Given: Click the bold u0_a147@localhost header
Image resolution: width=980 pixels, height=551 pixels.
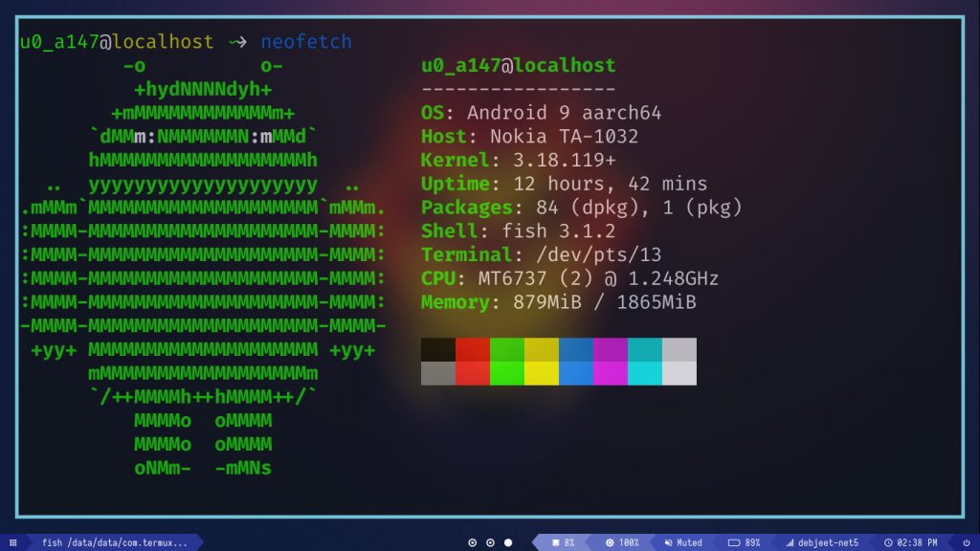Looking at the screenshot, I should tap(518, 66).
